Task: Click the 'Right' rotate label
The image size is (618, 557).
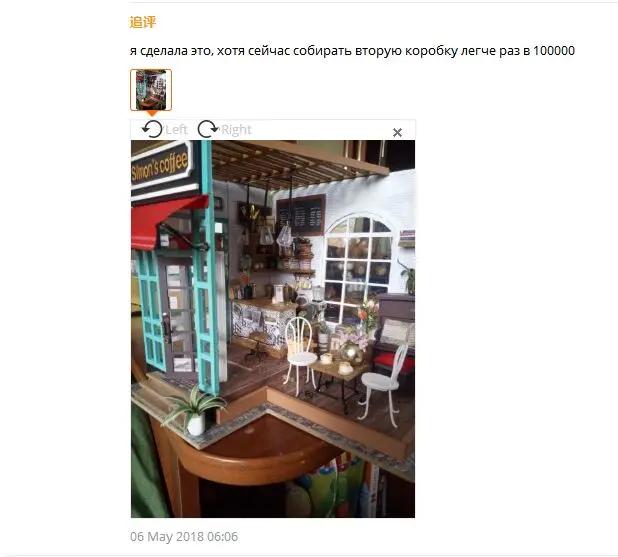Action: pyautogui.click(x=236, y=130)
